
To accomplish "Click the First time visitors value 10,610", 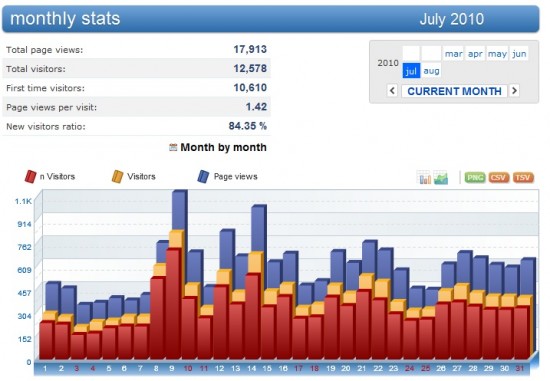I will pyautogui.click(x=250, y=88).
